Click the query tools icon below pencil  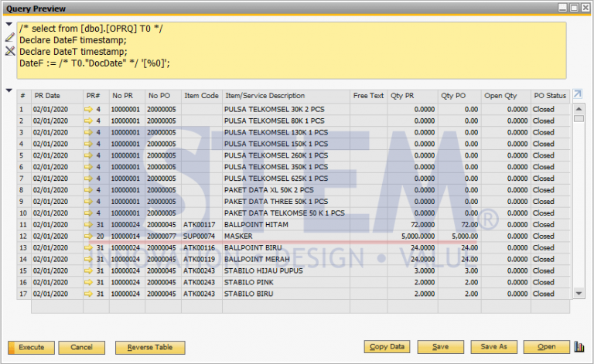(x=10, y=51)
